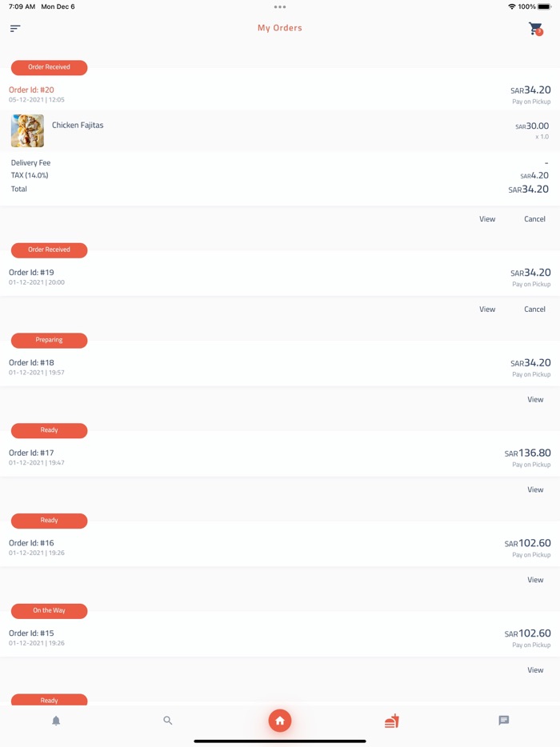View order #16
This screenshot has height=747, width=560.
coord(535,580)
